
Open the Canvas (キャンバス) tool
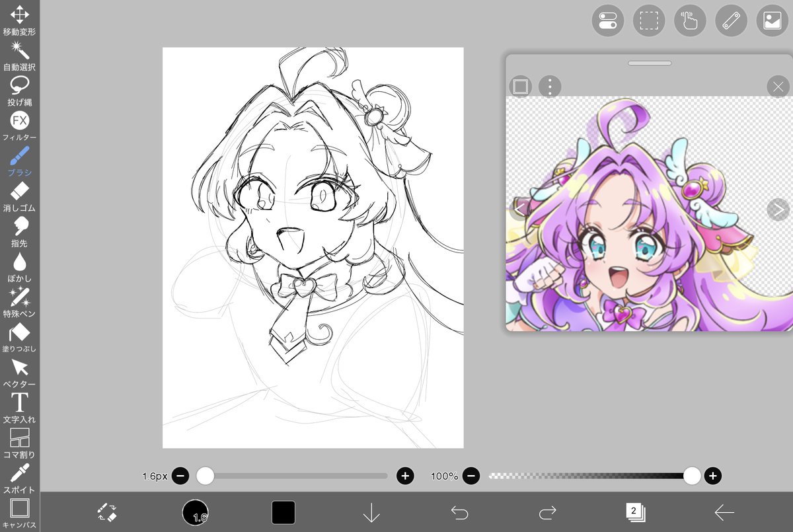pos(20,513)
